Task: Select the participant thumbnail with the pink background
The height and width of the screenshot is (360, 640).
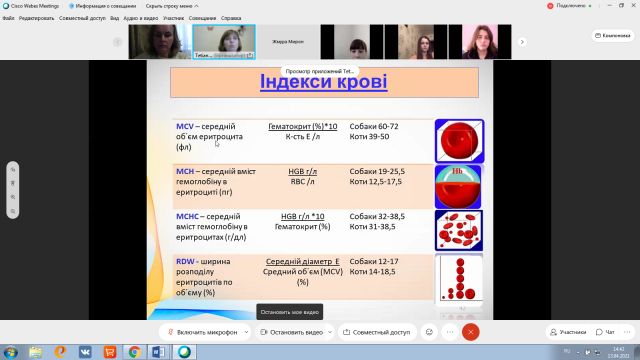Action: pos(480,42)
